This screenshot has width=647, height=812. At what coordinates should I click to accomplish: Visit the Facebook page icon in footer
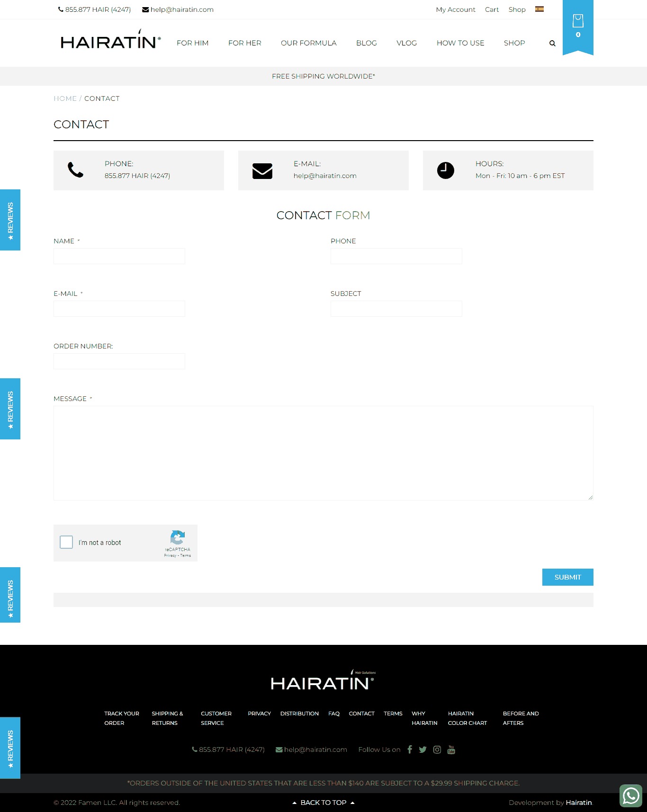[410, 749]
